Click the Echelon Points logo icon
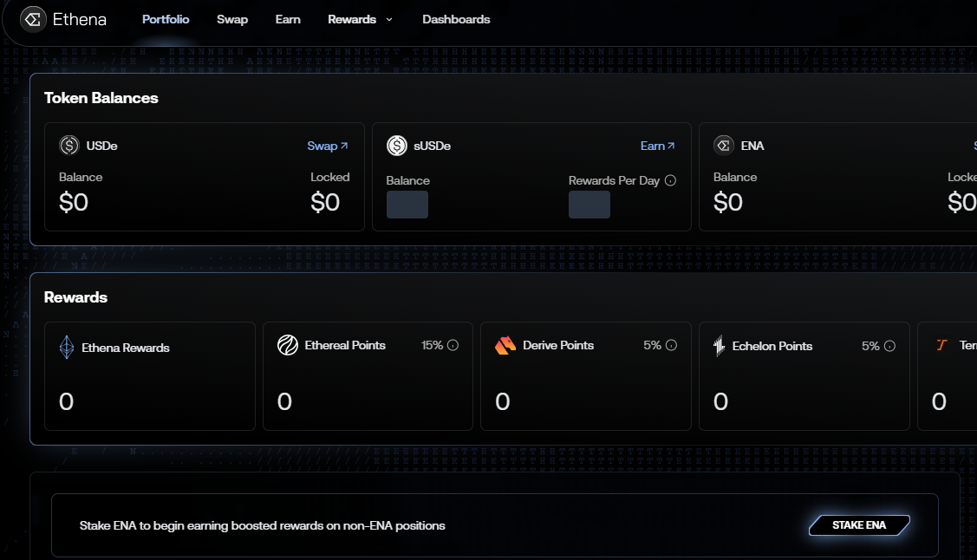The image size is (977, 560). coord(719,346)
